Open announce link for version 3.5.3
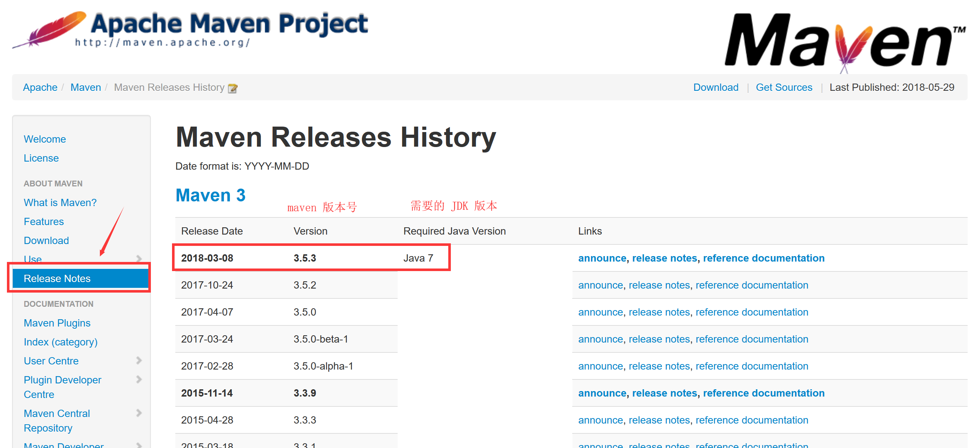Screen dimensions: 980x448 (602, 258)
